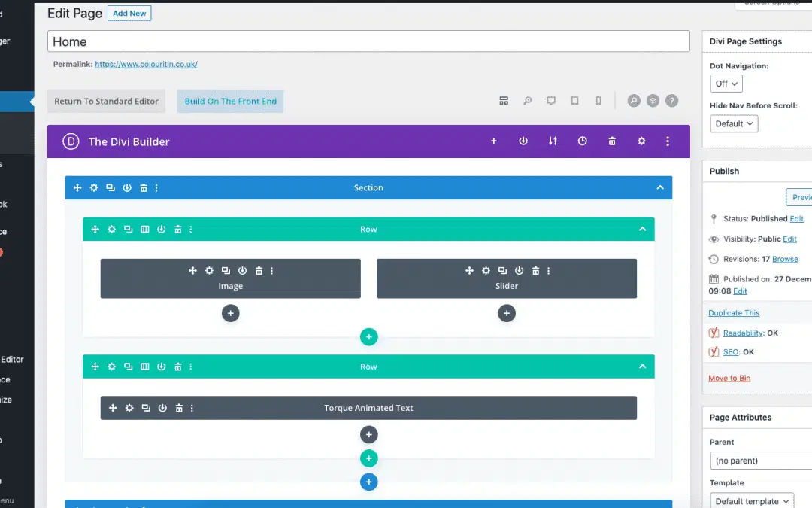Screen dimensions: 812x508
Task: Duplicate the first Row using its copy icon
Action: click(127, 229)
